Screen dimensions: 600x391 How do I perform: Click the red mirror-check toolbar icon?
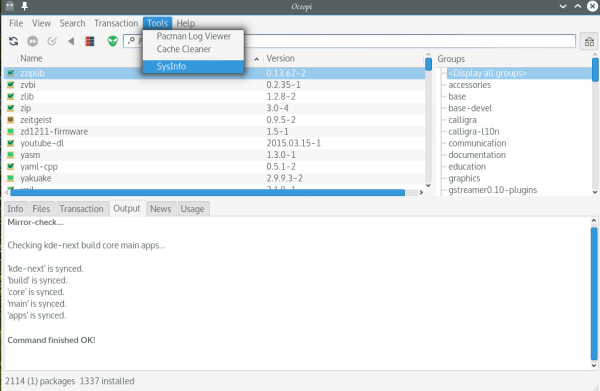coord(90,41)
